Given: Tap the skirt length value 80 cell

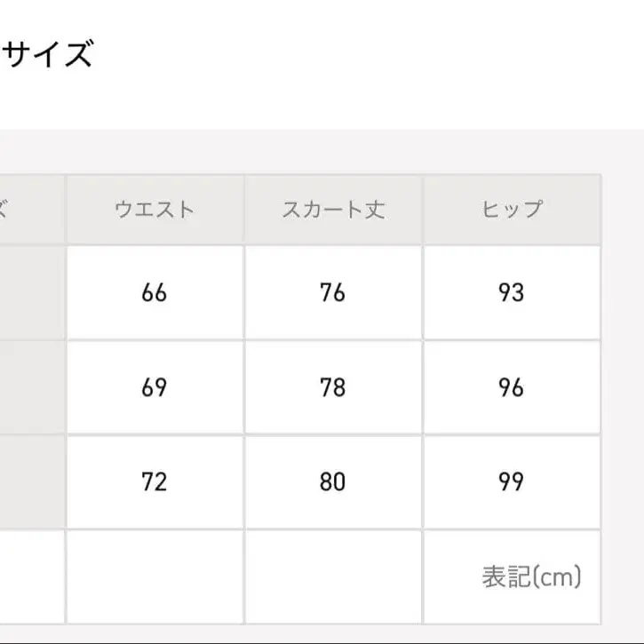Looking at the screenshot, I should (x=333, y=481).
